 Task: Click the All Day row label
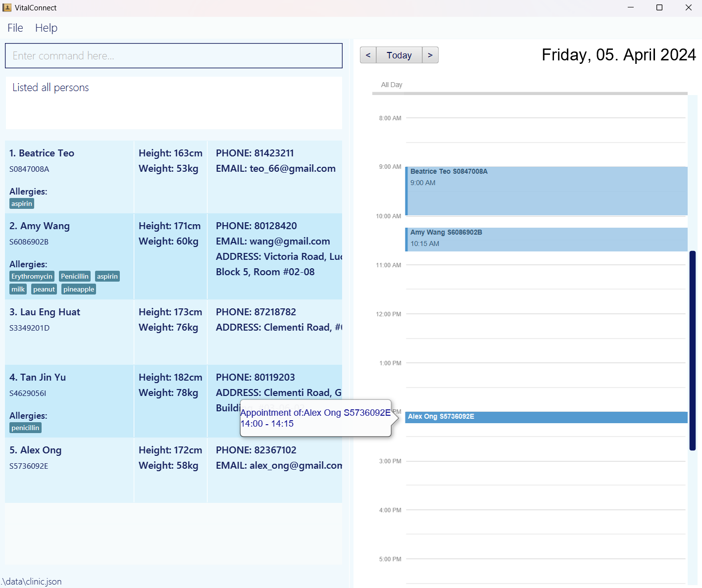tap(392, 85)
